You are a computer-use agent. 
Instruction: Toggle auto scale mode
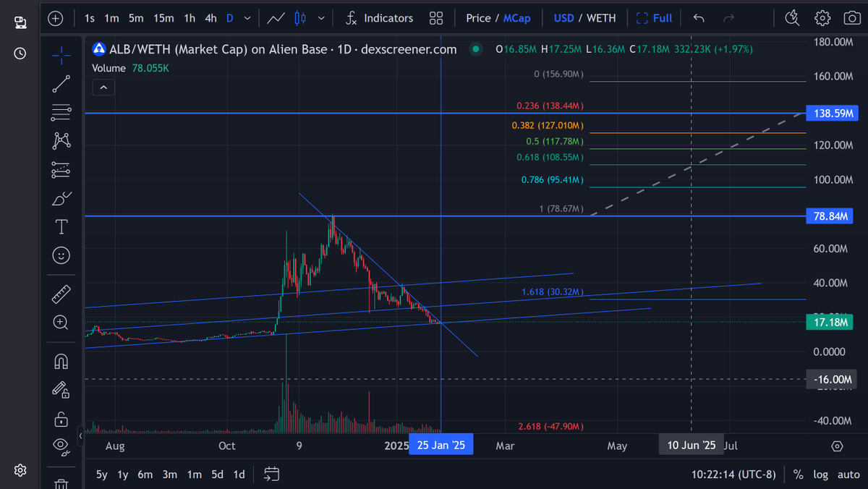(x=848, y=475)
